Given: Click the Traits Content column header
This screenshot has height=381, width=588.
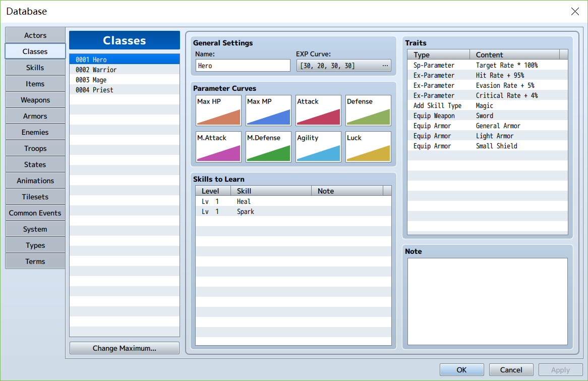Looking at the screenshot, I should [x=514, y=55].
